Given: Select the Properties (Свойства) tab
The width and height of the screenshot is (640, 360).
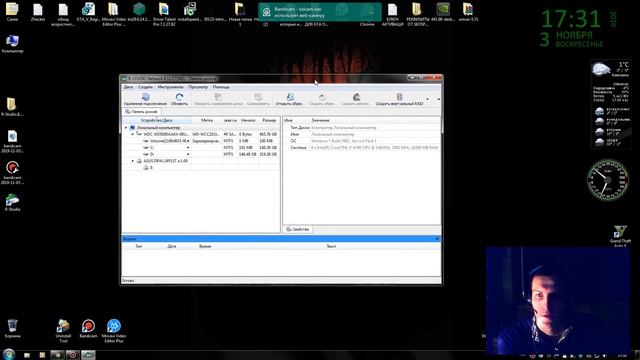Looking at the screenshot, I should (298, 229).
